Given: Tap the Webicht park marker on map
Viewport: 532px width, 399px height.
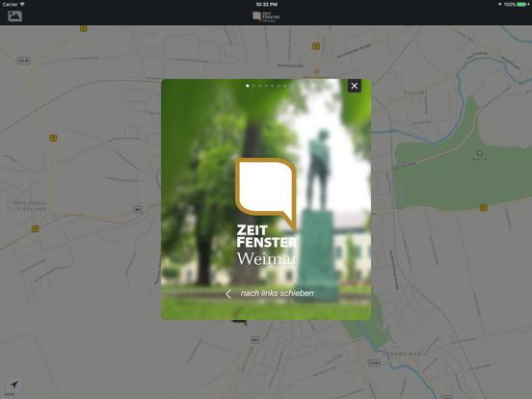Looking at the screenshot, I should [480, 153].
